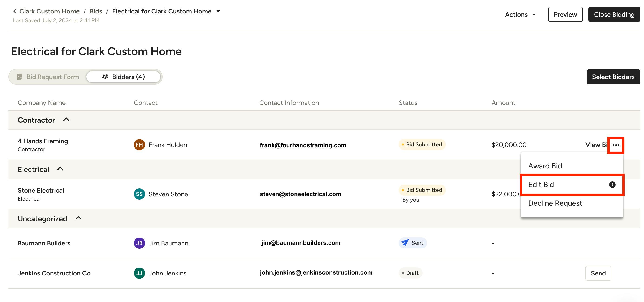Image resolution: width=644 pixels, height=302 pixels.
Task: Collapse the Uncategorized group
Action: [79, 218]
